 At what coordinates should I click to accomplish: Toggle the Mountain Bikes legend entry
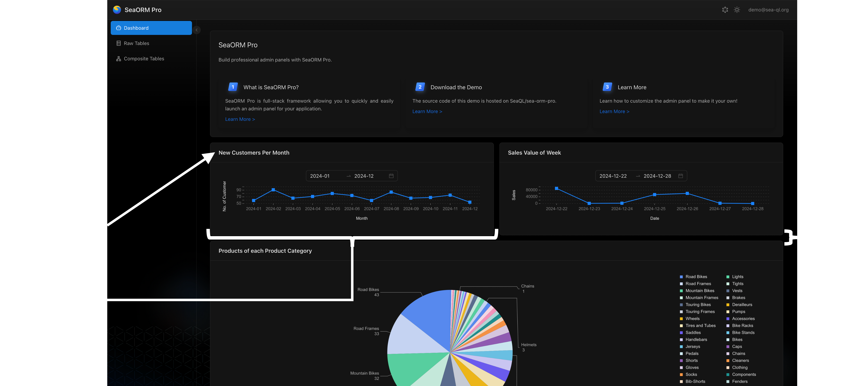coord(700,290)
